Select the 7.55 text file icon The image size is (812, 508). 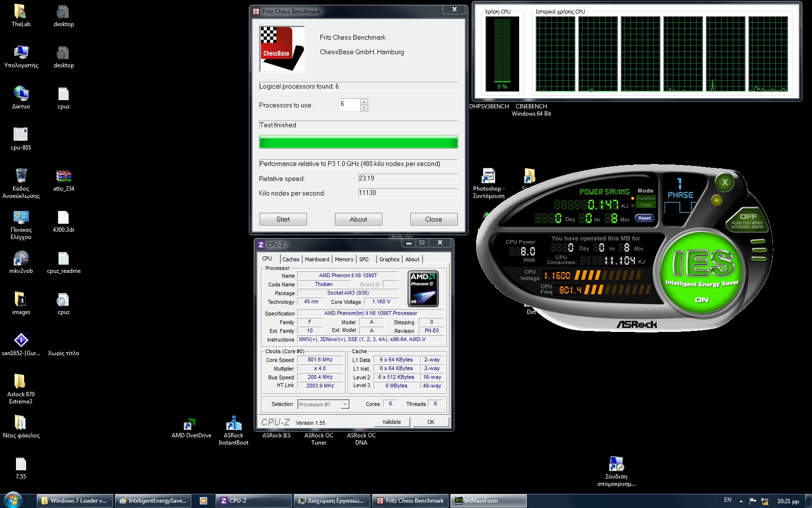pyautogui.click(x=21, y=467)
